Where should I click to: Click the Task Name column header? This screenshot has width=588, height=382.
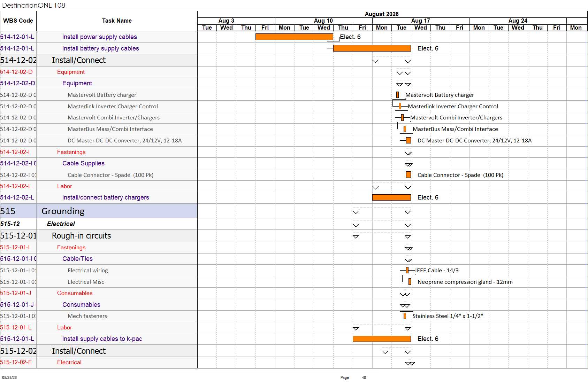(x=117, y=21)
